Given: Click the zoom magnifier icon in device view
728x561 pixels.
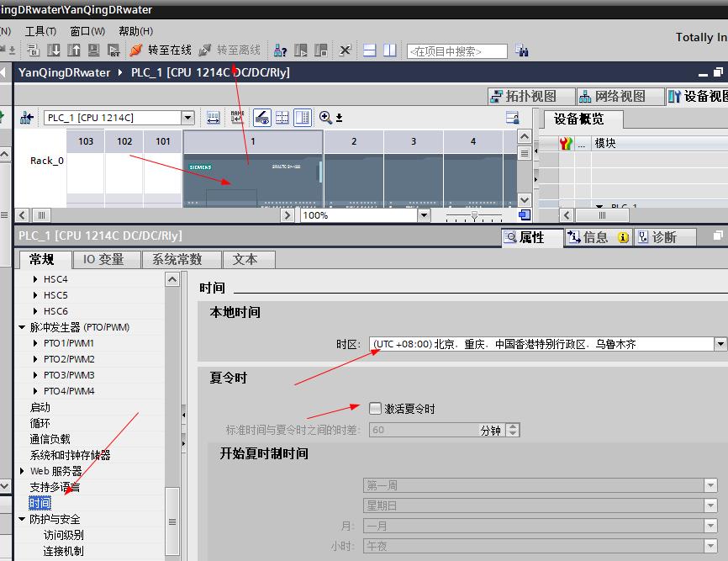Looking at the screenshot, I should click(326, 118).
